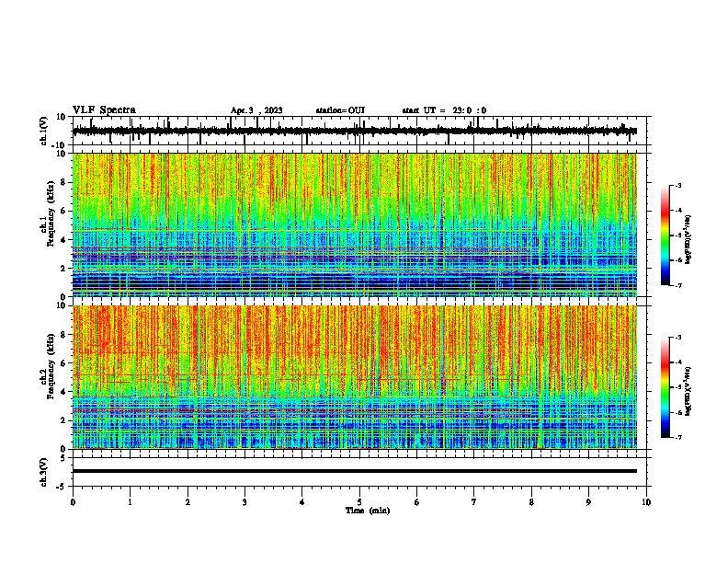Click the ch.1 color scale bar
Screen dimensions: 728x563
coord(665,236)
